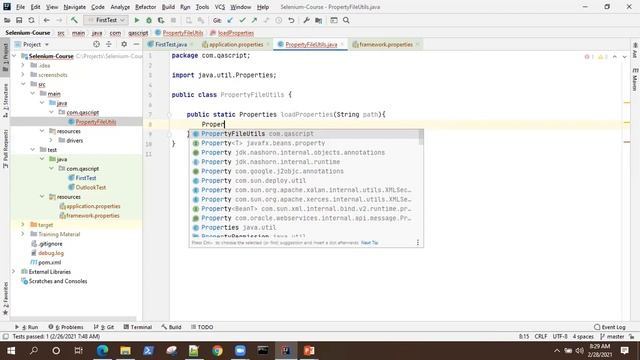Expand the target folder

23,224
